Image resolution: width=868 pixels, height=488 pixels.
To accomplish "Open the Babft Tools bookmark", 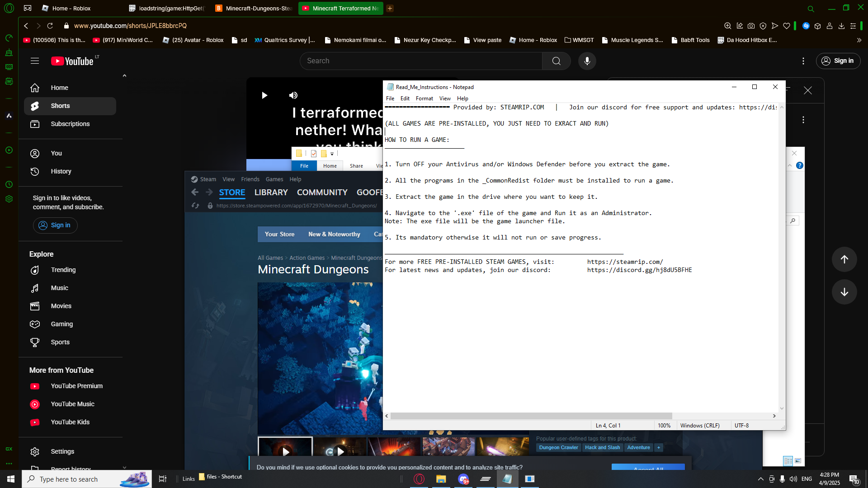I will tap(690, 40).
